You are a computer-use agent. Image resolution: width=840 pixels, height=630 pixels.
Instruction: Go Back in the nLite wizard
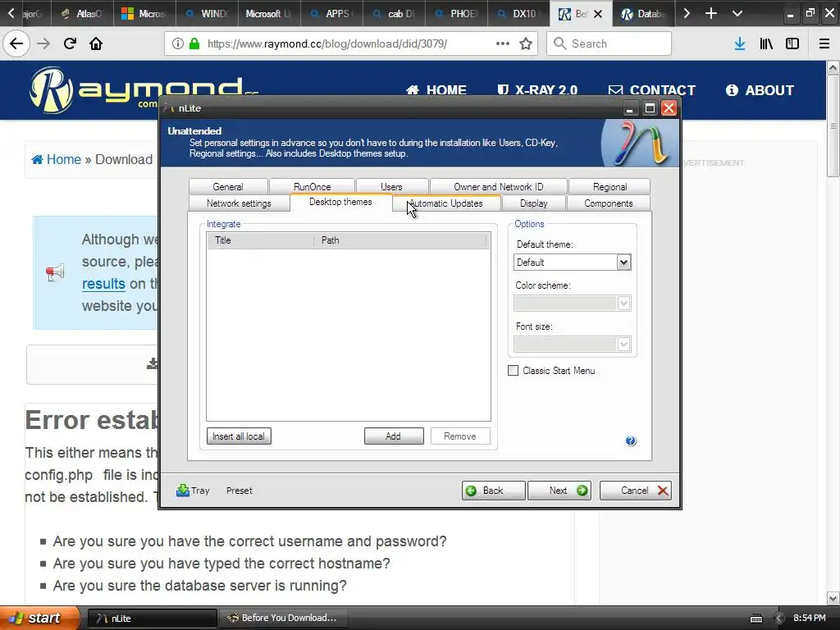point(493,491)
